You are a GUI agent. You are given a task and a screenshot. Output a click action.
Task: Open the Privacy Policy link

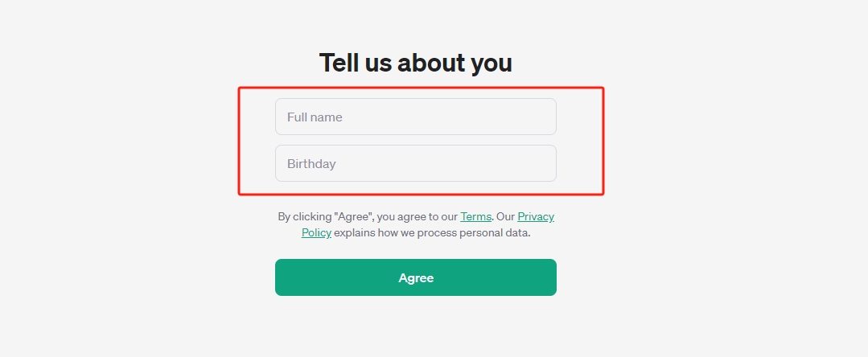(x=536, y=216)
